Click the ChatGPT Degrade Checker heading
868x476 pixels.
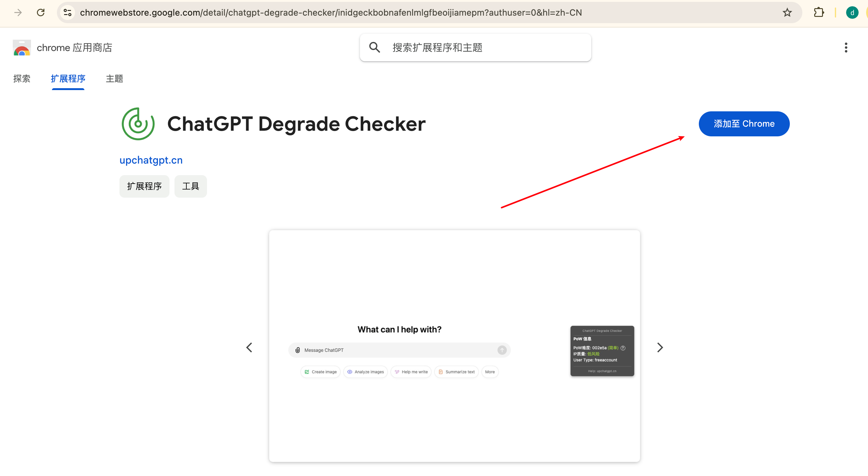click(296, 124)
